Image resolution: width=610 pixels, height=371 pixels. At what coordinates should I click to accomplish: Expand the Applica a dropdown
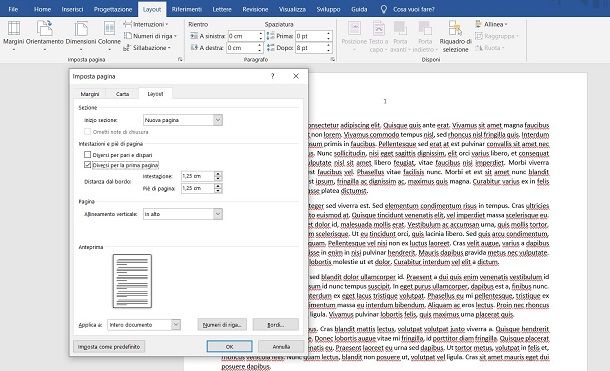click(176, 325)
